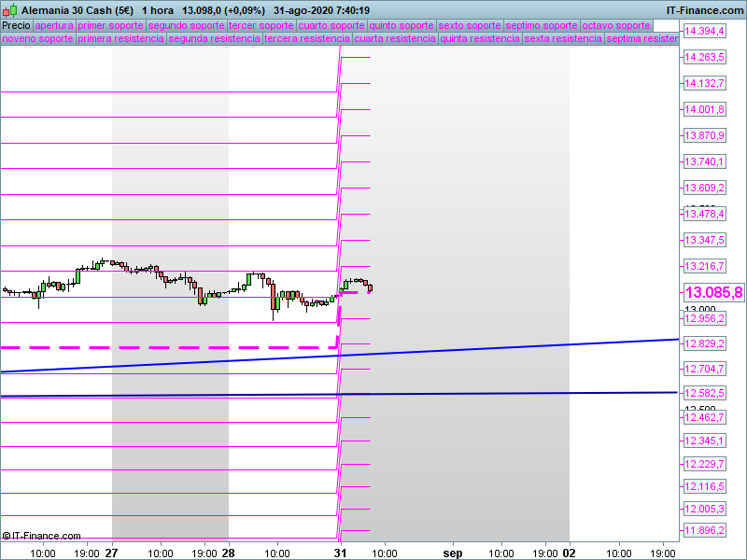Select the cuarto soporte label
The height and width of the screenshot is (560, 747).
331,25
